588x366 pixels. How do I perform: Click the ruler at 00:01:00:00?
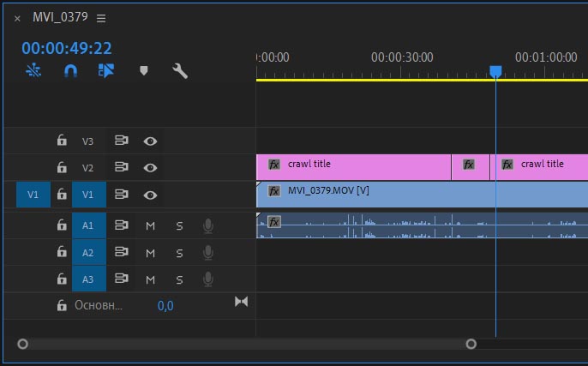pos(546,57)
